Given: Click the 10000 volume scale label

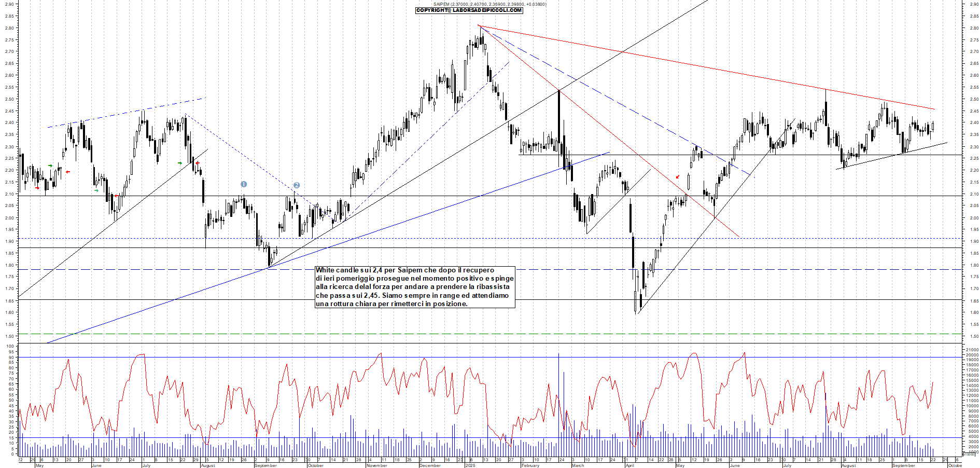Looking at the screenshot, I should coord(972,406).
